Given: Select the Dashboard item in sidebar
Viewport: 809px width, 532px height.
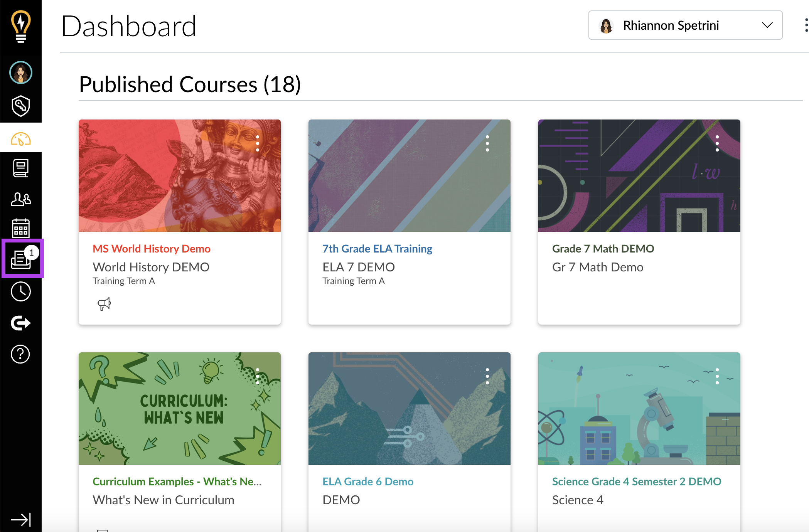Looking at the screenshot, I should click(x=21, y=139).
